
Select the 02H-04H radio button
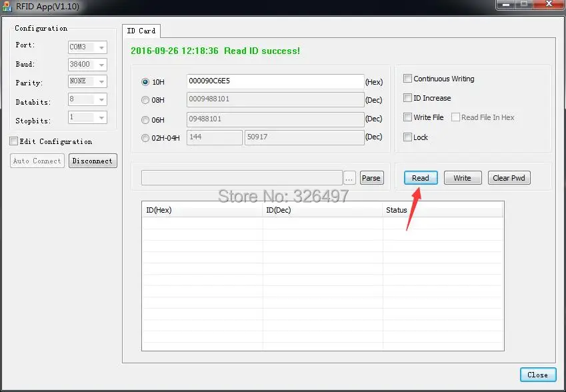pyautogui.click(x=145, y=137)
